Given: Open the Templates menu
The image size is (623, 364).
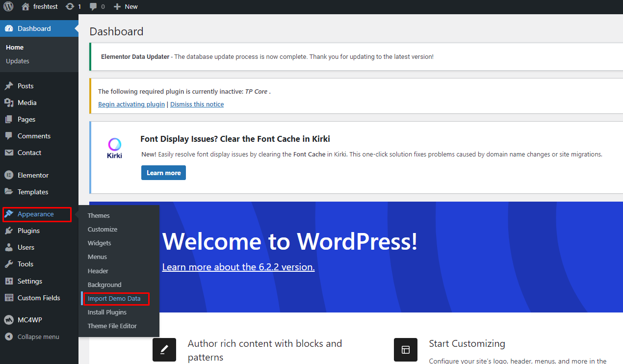Looking at the screenshot, I should pos(39,192).
